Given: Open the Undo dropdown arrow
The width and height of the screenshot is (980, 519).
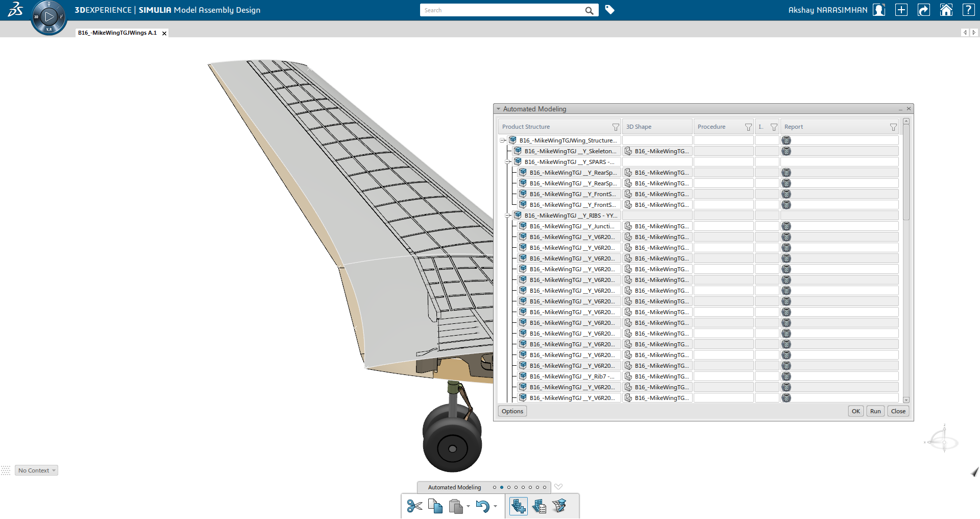Looking at the screenshot, I should click(495, 507).
